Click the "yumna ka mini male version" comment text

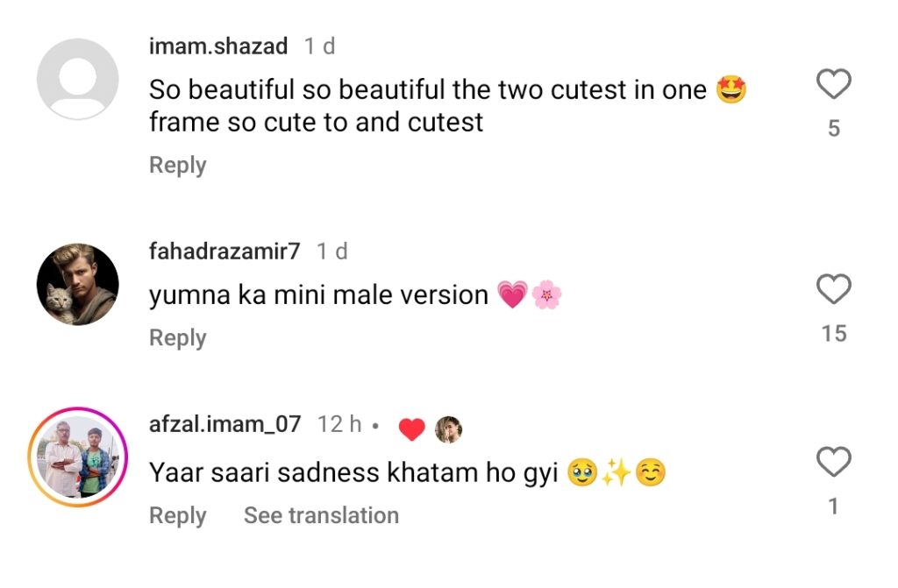[x=318, y=295]
